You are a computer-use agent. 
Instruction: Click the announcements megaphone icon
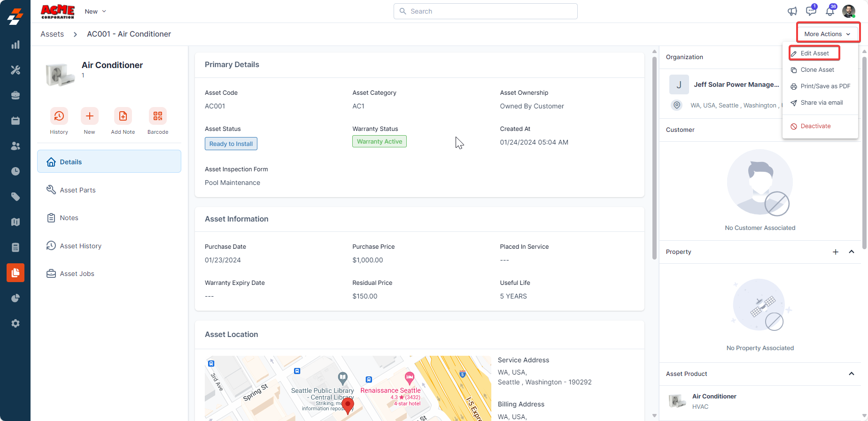click(x=792, y=11)
